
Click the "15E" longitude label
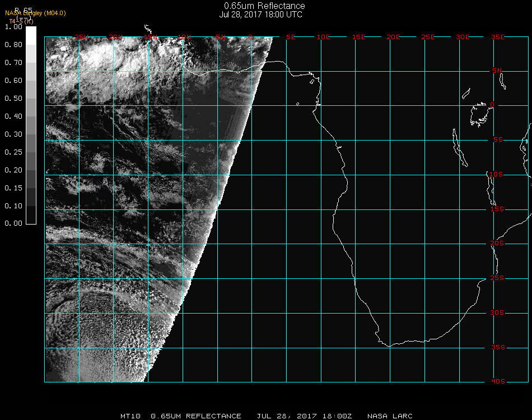359,37
